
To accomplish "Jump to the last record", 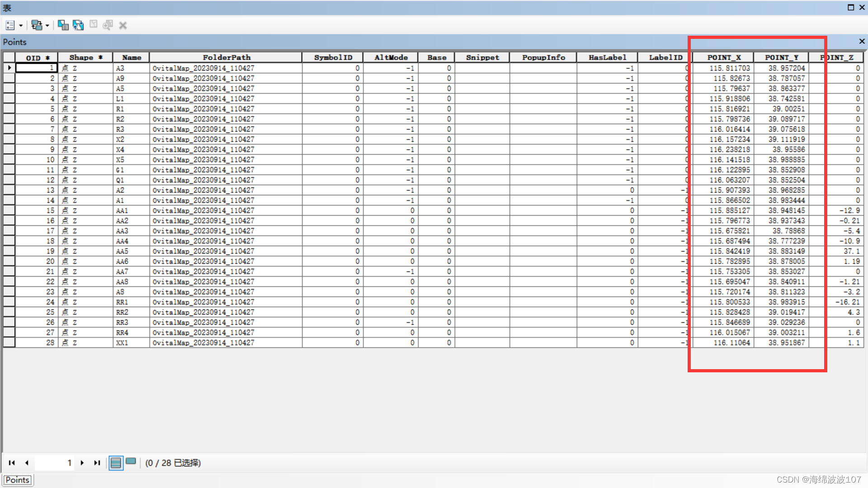I will pyautogui.click(x=97, y=463).
